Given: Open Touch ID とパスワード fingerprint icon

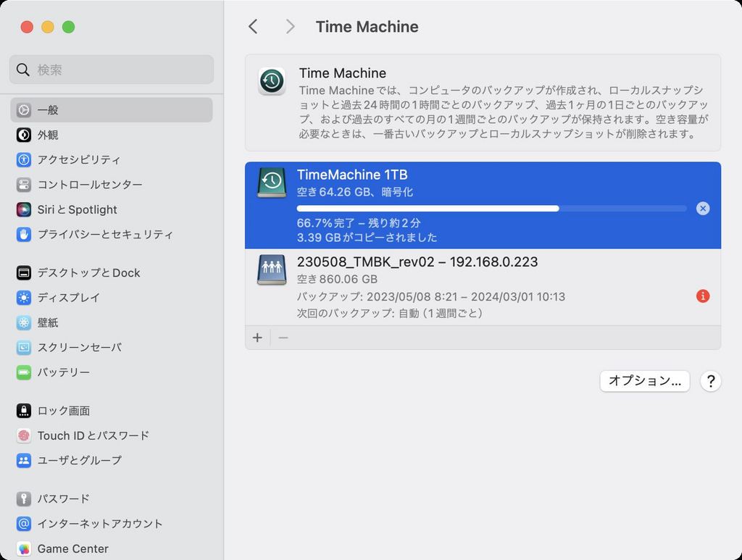Looking at the screenshot, I should tap(24, 435).
